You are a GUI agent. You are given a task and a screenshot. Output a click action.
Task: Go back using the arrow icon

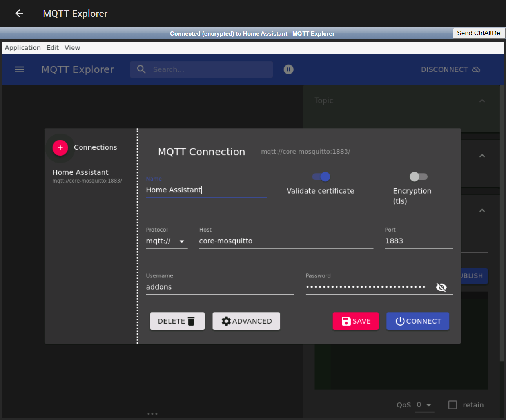19,13
